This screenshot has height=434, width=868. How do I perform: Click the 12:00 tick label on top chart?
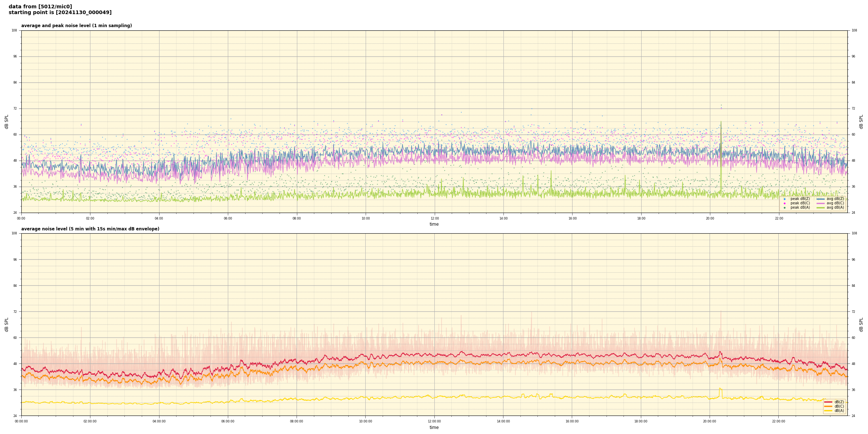click(x=434, y=218)
